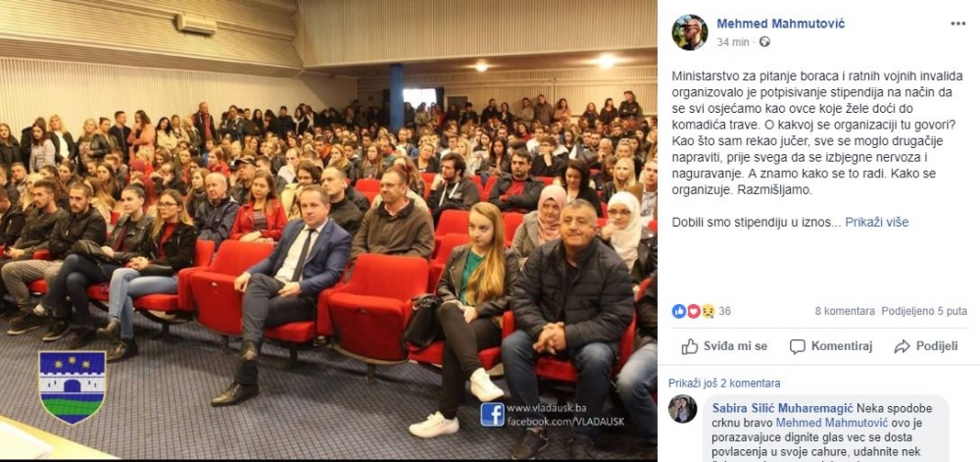Click the heart love reaction icon

tap(693, 311)
